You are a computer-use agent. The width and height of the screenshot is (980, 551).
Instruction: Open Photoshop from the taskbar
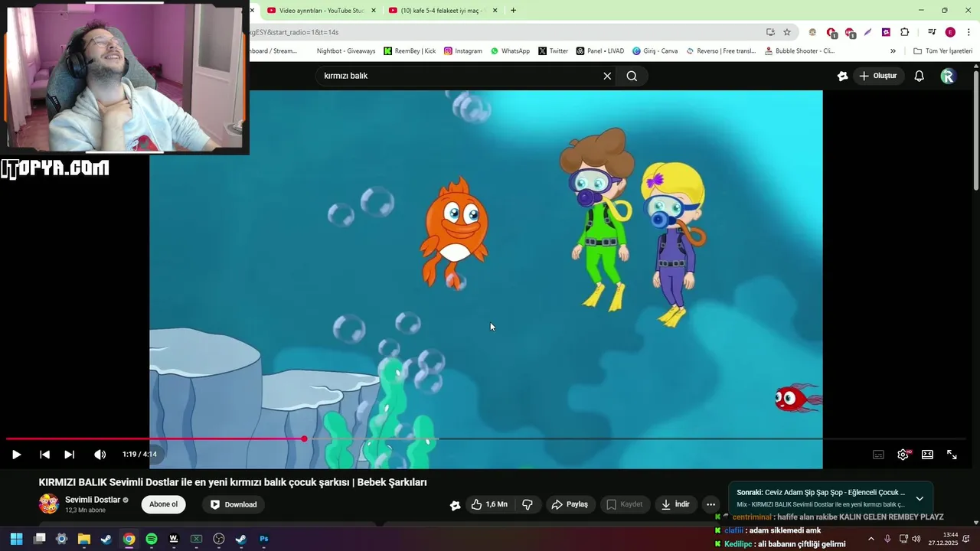pyautogui.click(x=264, y=539)
